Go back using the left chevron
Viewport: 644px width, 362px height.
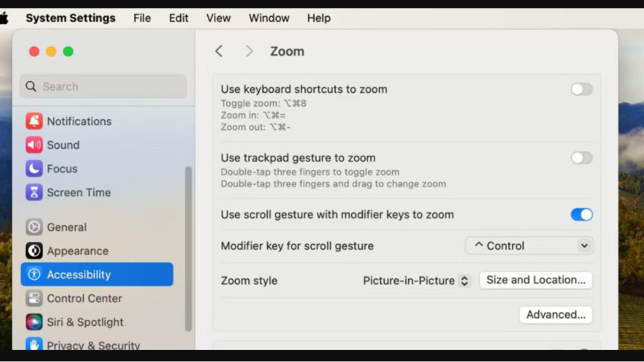tap(219, 51)
